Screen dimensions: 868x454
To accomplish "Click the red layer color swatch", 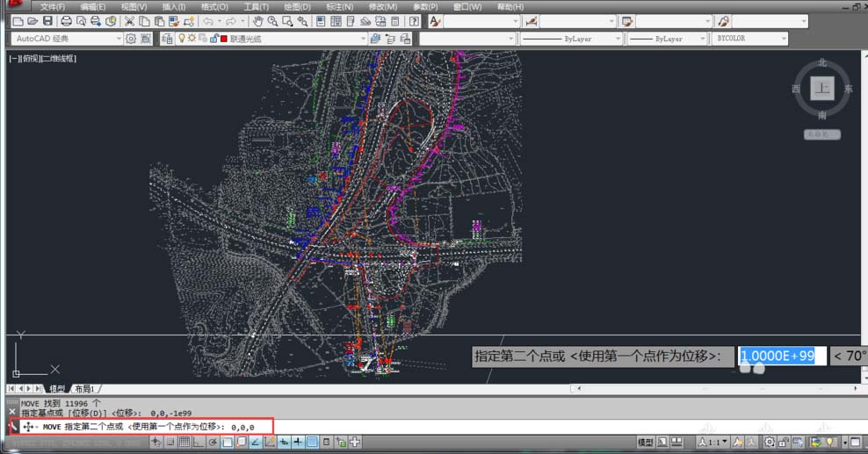I will pyautogui.click(x=225, y=39).
